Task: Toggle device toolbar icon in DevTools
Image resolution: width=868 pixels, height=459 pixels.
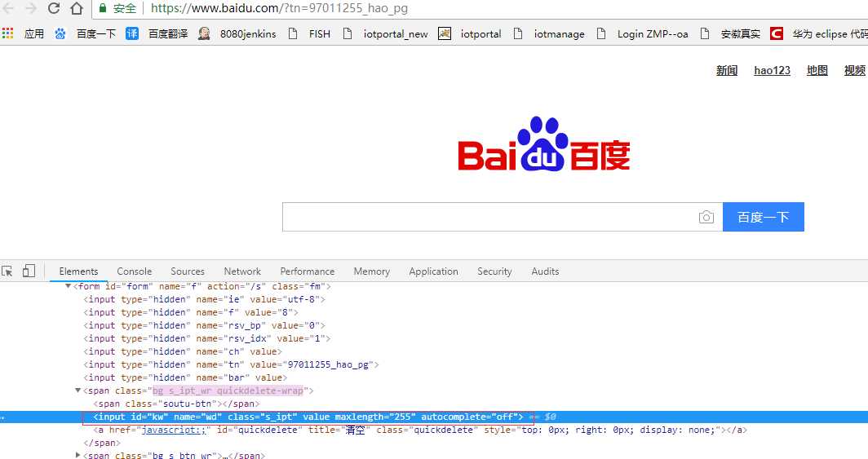Action: click(29, 271)
